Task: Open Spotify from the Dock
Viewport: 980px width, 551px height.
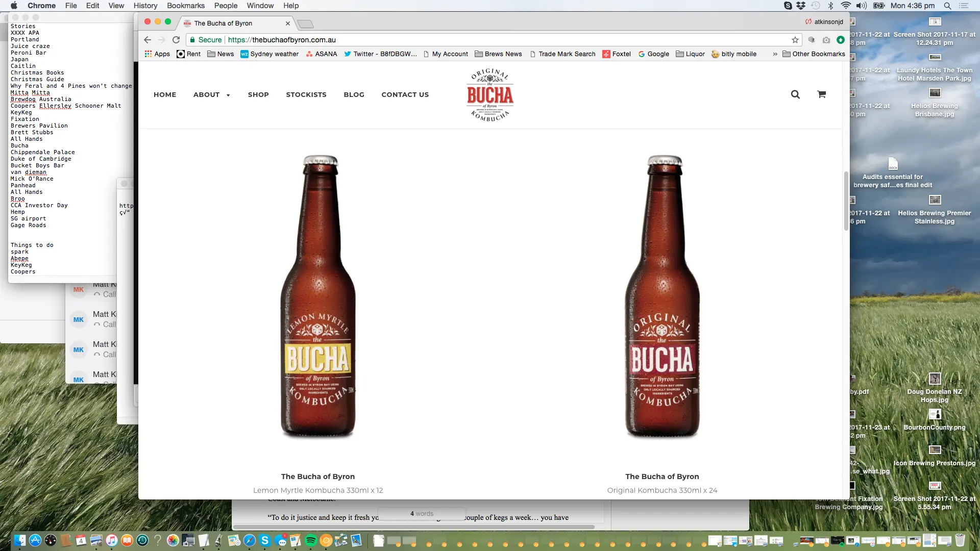Action: 310,540
